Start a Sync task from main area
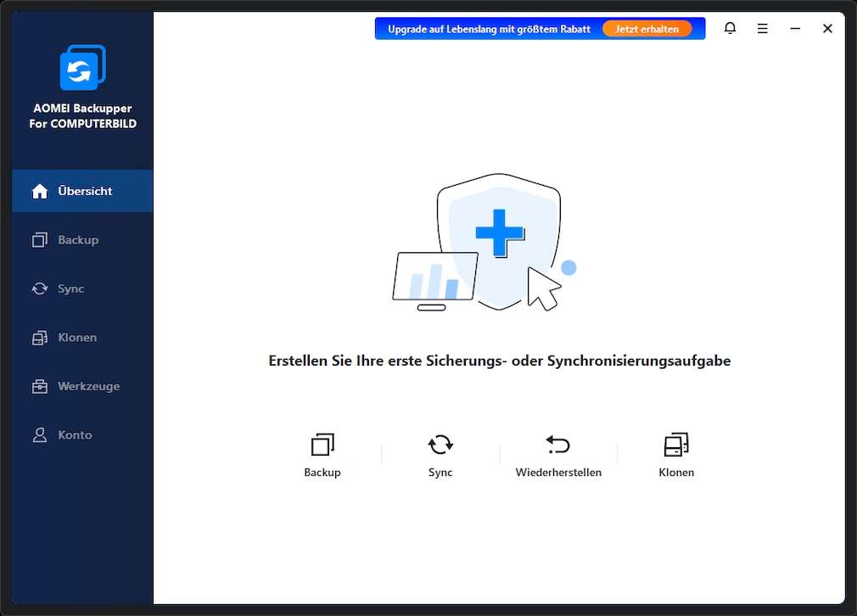Image resolution: width=857 pixels, height=616 pixels. point(440,456)
